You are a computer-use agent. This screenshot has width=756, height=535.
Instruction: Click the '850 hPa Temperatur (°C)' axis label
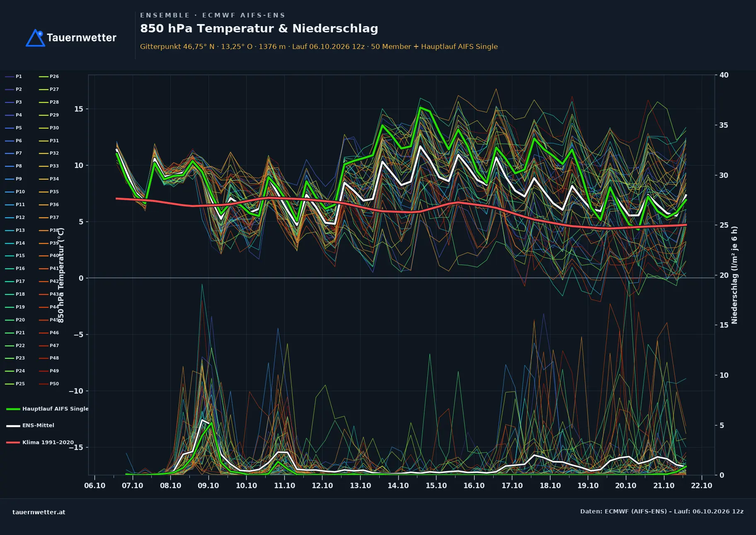(61, 275)
